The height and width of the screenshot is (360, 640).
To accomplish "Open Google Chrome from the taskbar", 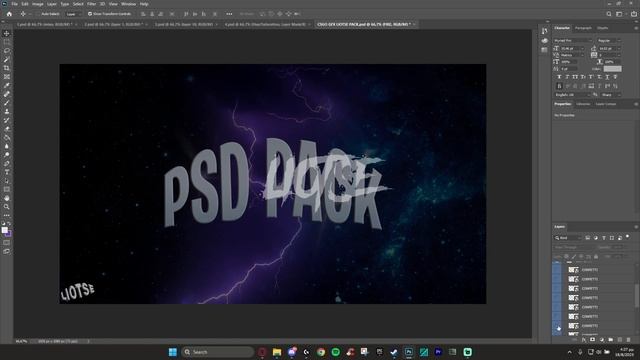I will 321,352.
